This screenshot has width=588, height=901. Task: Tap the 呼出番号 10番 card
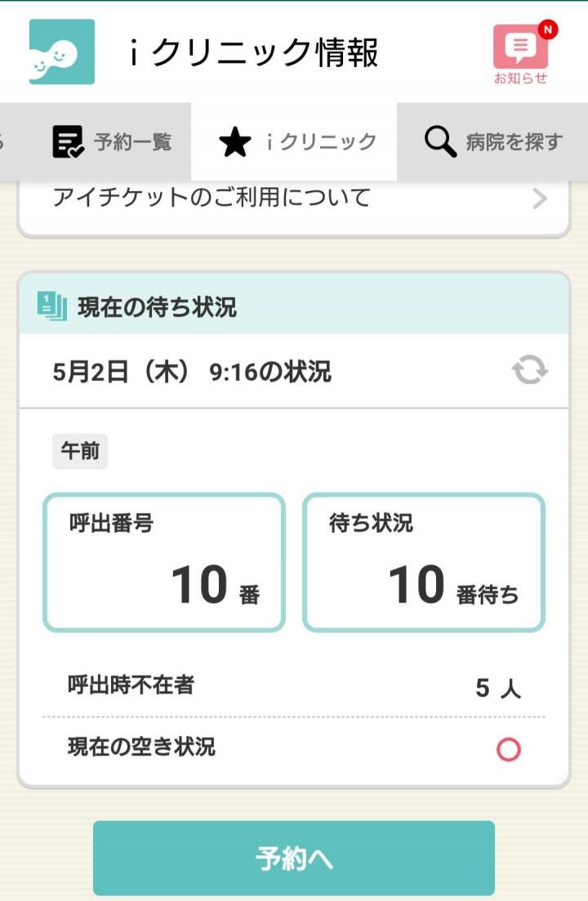[164, 563]
